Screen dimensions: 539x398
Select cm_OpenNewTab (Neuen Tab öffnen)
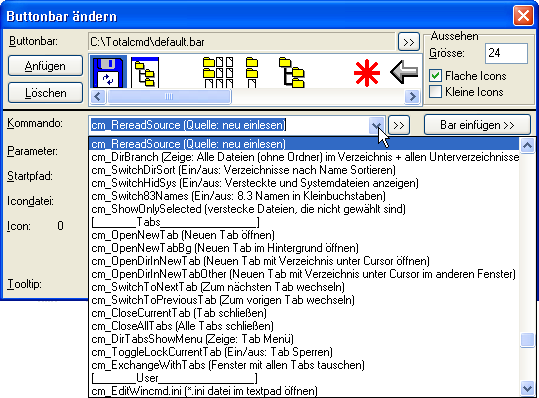click(304, 235)
